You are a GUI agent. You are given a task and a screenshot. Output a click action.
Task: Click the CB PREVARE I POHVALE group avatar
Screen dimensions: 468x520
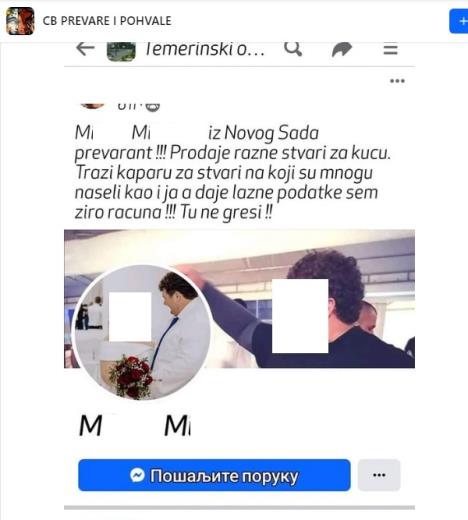tap(20, 21)
